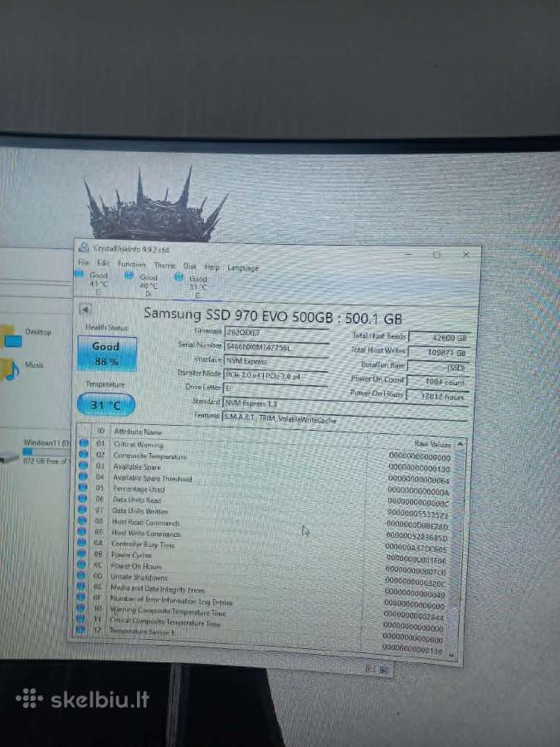
Task: Click status circle for Power Cycles row
Action: point(81,554)
